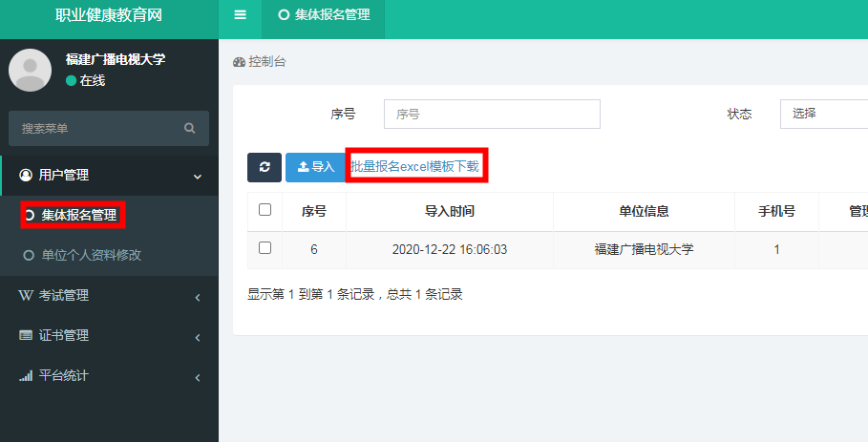Toggle the select-all checkbox in table header
This screenshot has width=868, height=442.
265,210
